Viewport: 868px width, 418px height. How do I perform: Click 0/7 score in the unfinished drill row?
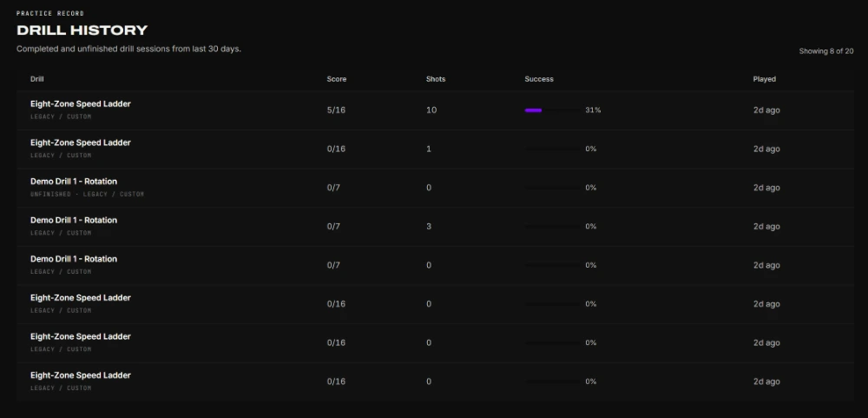(333, 188)
